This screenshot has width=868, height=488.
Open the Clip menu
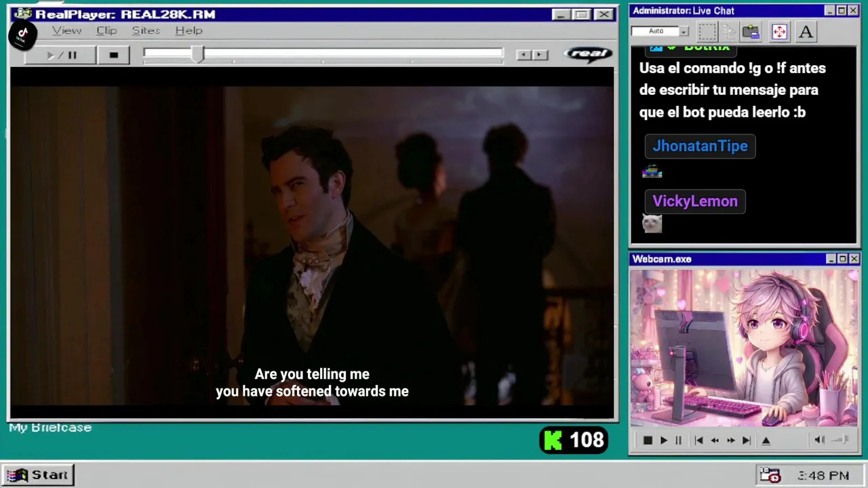(106, 30)
